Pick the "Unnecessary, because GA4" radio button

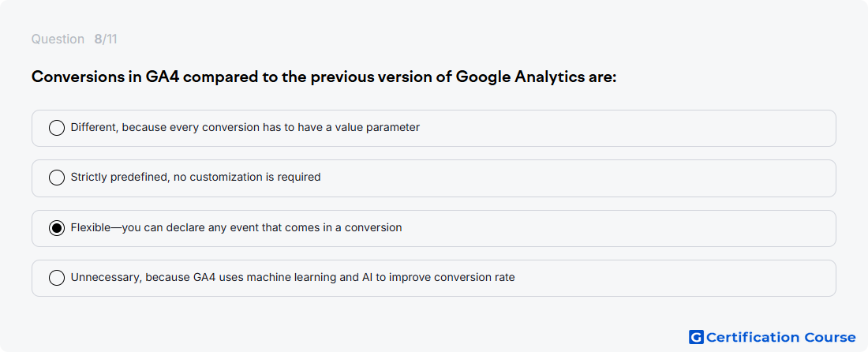(x=57, y=277)
